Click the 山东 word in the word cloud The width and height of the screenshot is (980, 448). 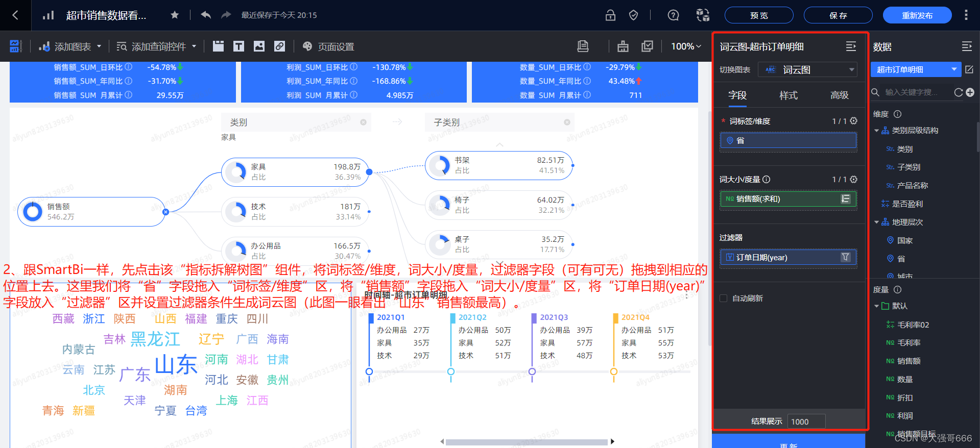click(176, 365)
